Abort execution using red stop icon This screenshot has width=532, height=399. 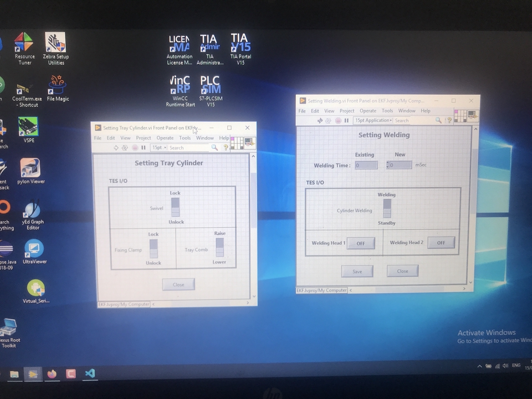click(338, 120)
